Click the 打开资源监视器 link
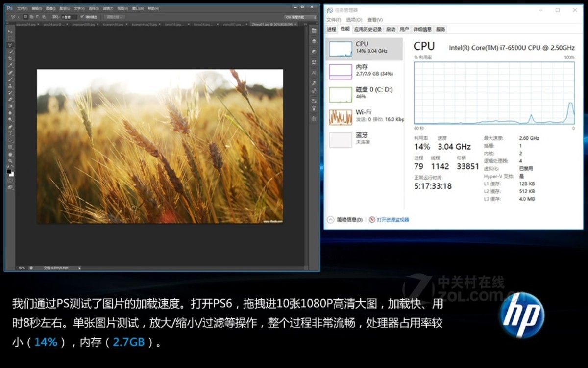Image resolution: width=588 pixels, height=368 pixels. click(x=392, y=220)
